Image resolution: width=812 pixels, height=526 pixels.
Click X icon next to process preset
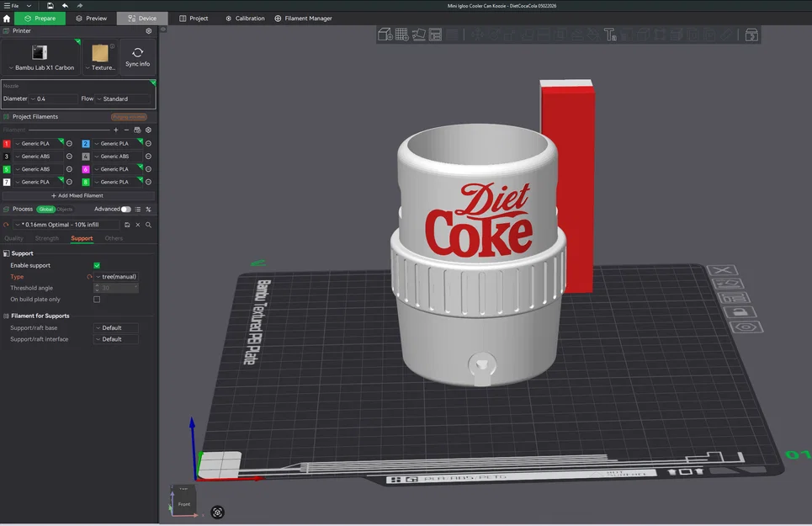[x=138, y=225]
